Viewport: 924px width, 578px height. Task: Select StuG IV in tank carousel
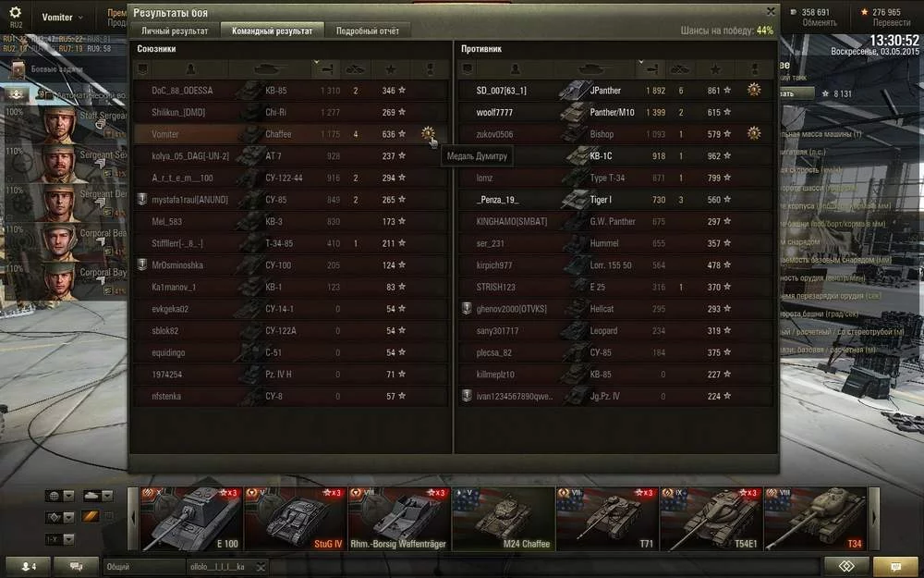[295, 519]
